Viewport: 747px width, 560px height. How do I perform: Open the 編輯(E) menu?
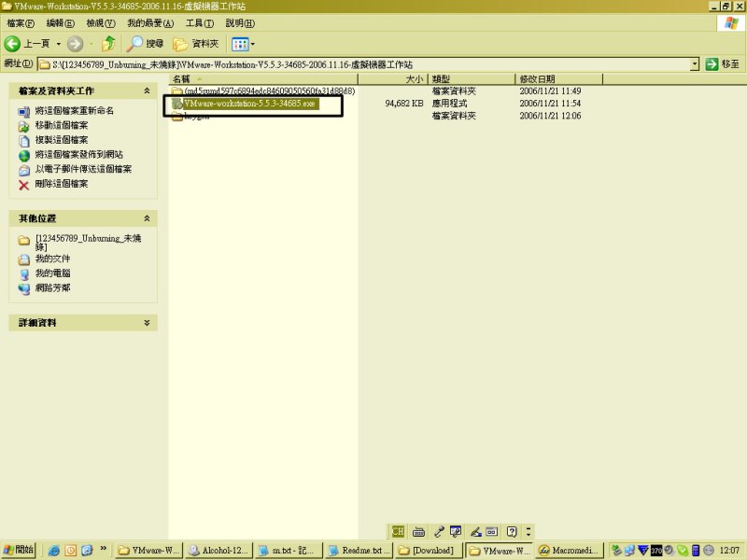pos(60,22)
